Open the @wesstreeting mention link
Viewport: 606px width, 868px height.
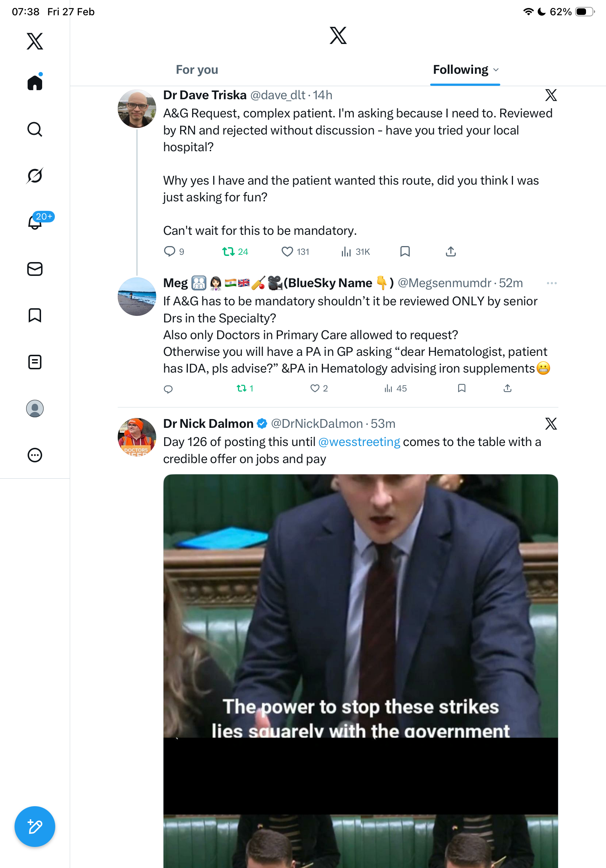[359, 442]
